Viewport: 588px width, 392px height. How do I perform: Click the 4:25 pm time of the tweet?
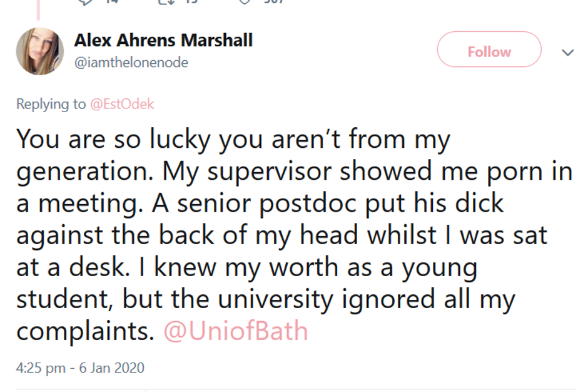coord(39,368)
